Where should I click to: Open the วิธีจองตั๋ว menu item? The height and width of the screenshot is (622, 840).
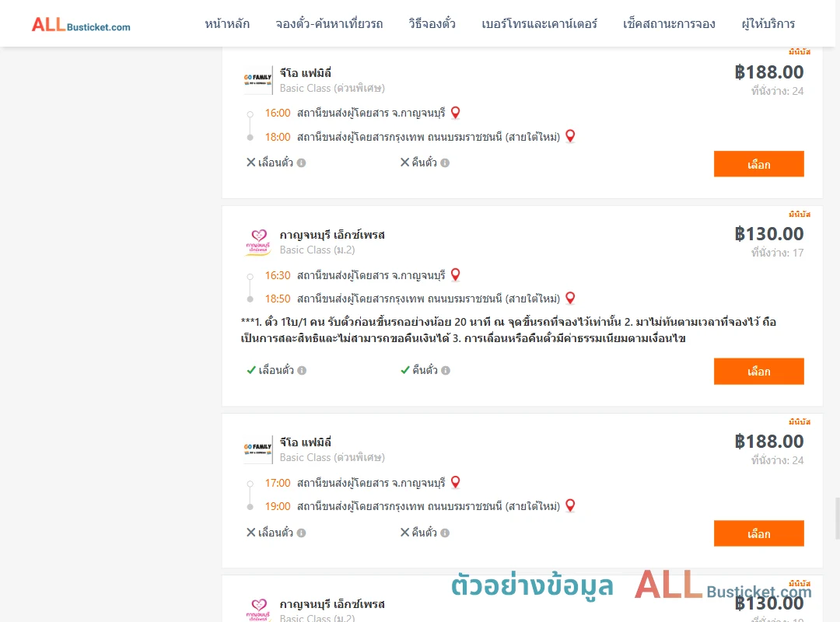(x=432, y=24)
